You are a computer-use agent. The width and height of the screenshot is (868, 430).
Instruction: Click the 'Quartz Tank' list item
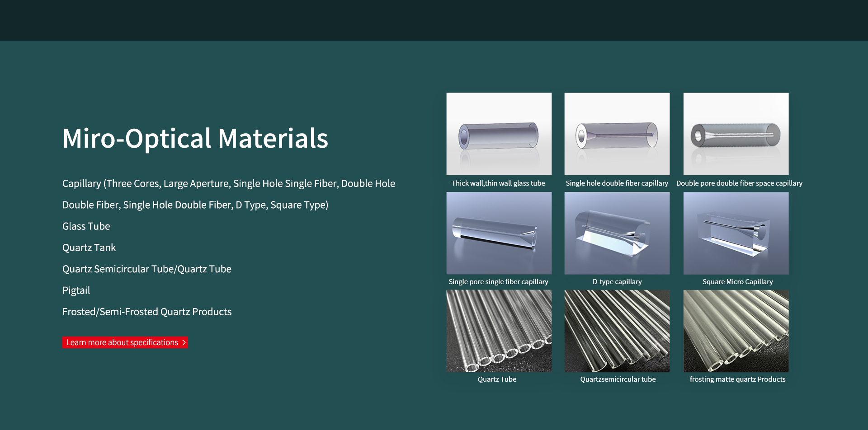coord(89,248)
